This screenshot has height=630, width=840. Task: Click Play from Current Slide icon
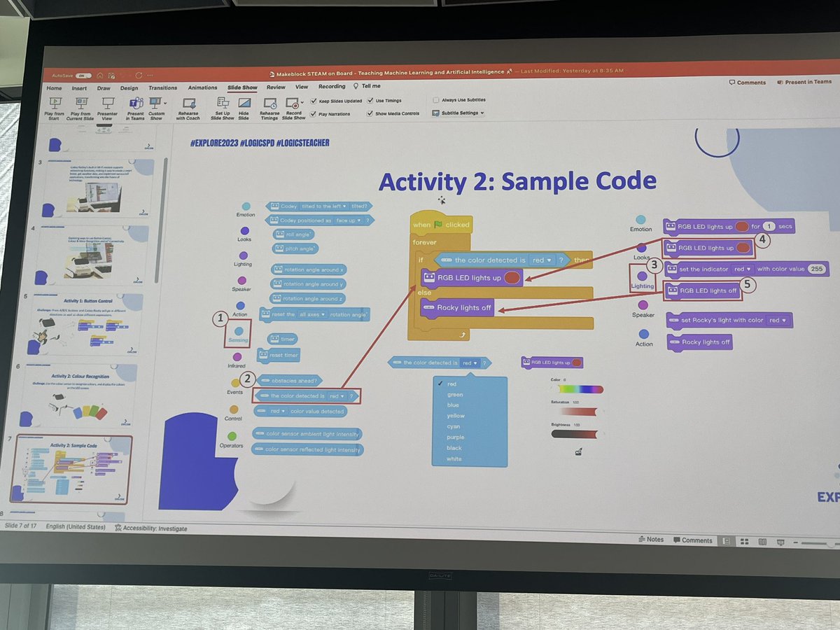pos(80,102)
